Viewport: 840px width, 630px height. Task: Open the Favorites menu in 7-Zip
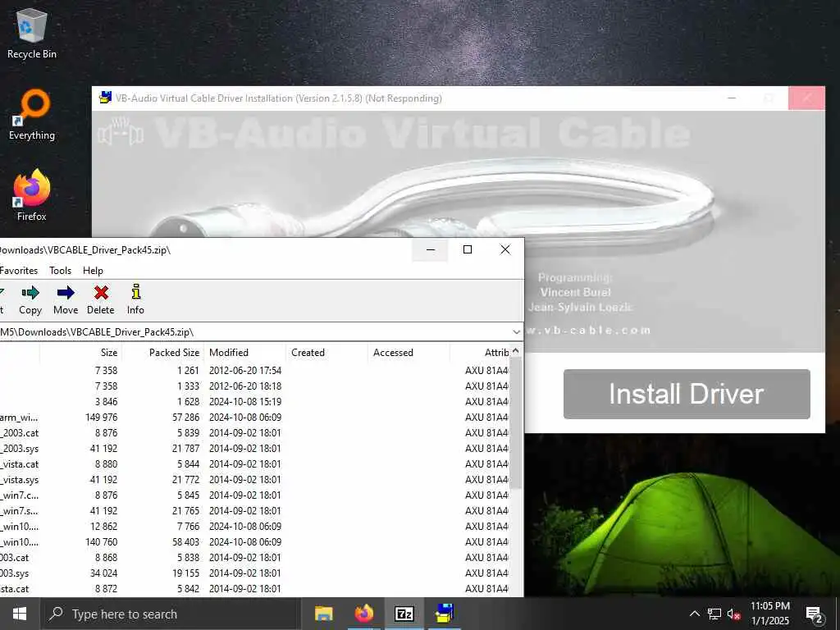click(x=18, y=271)
